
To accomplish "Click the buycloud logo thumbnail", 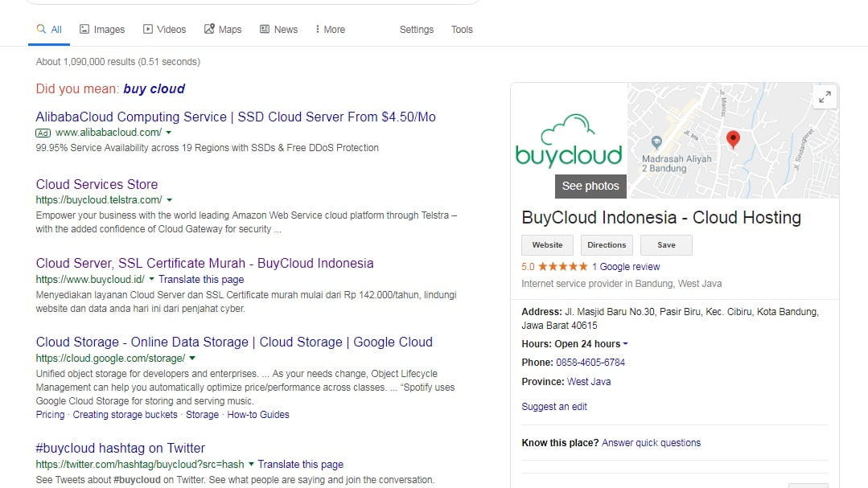I will coord(569,140).
